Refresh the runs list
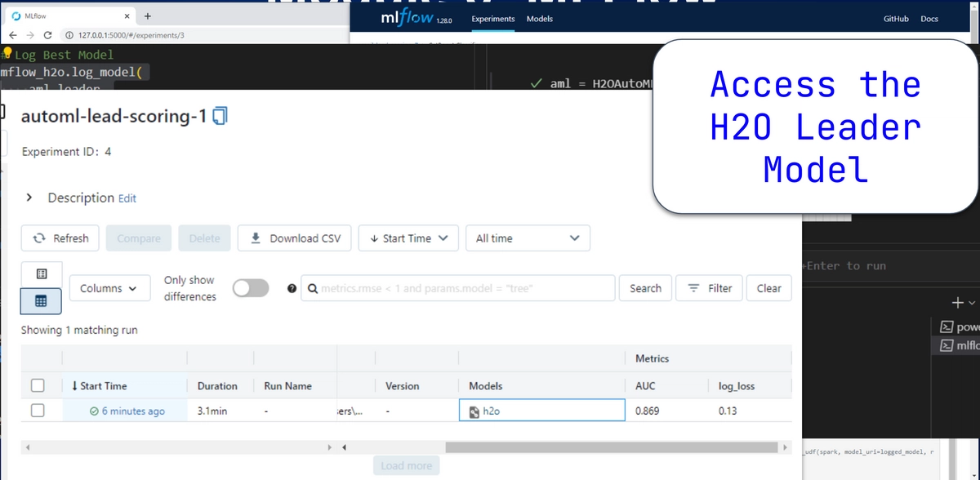Image resolution: width=980 pixels, height=480 pixels. (x=60, y=238)
